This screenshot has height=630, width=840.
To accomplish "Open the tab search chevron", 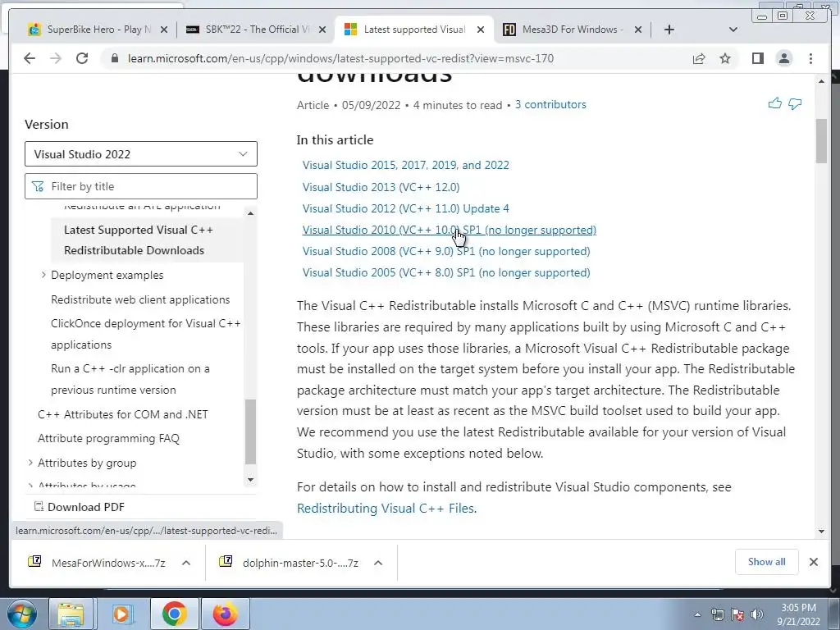I will point(733,30).
